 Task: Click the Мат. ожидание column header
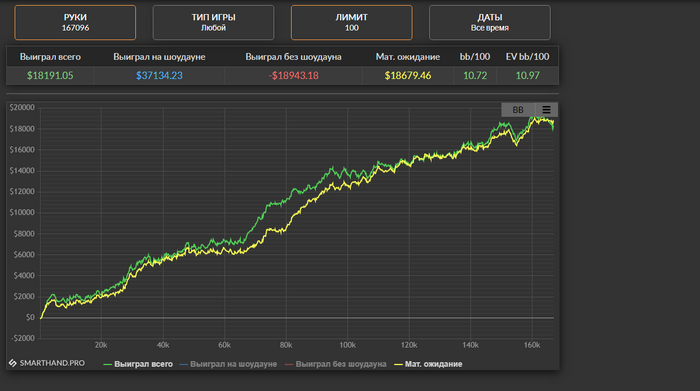408,57
